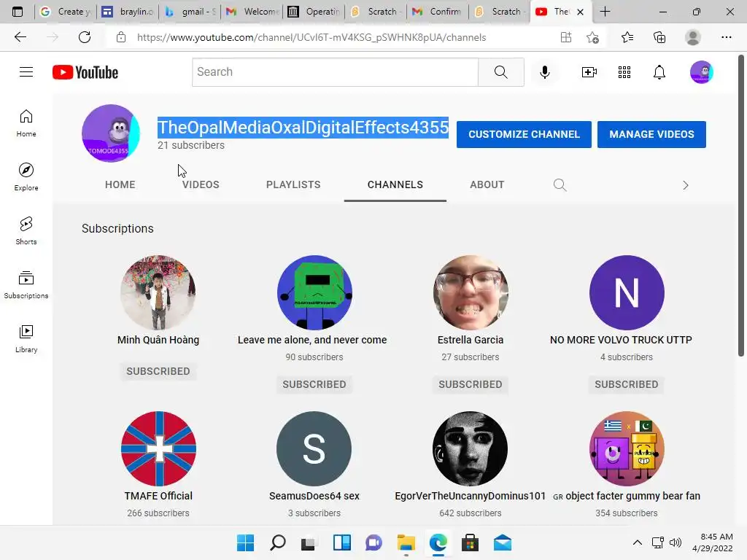
Task: Switch to the PLAYLISTS channel tab
Action: click(293, 184)
